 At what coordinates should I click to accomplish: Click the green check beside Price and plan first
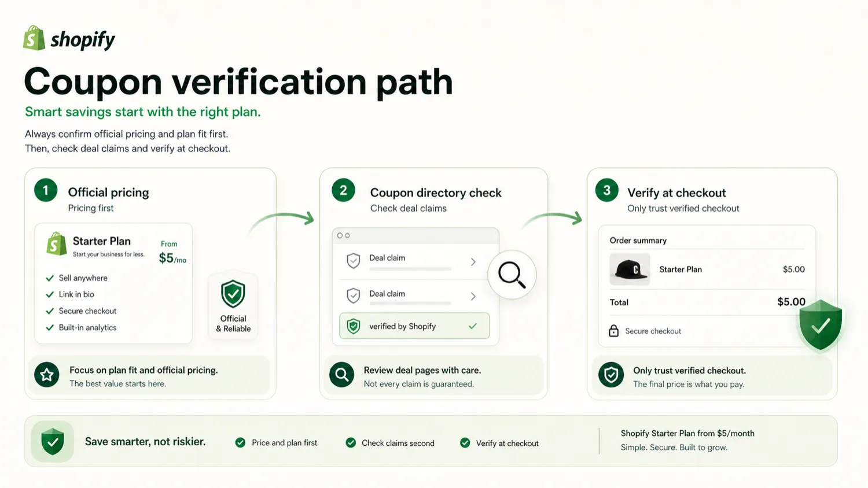240,443
